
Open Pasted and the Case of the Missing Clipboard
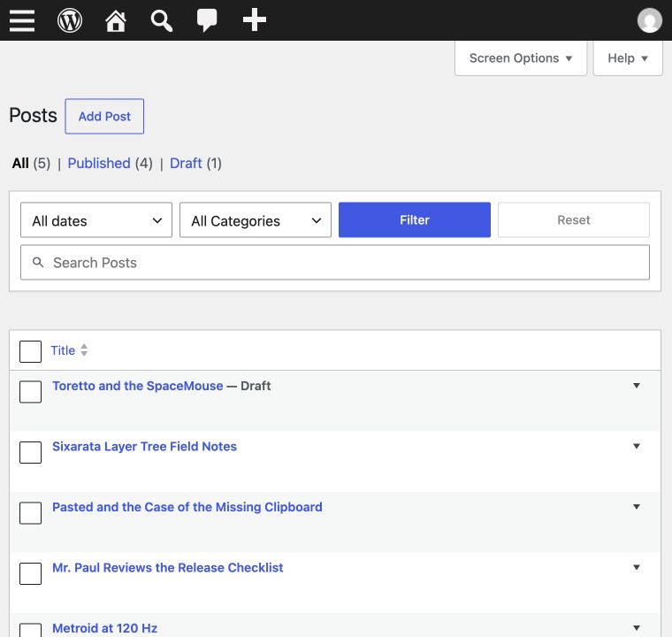tap(187, 507)
